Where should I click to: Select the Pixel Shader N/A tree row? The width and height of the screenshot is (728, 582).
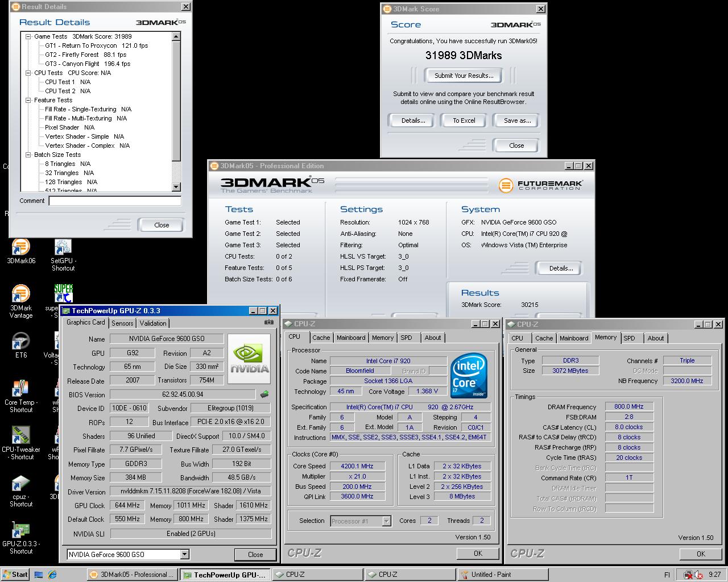pyautogui.click(x=69, y=127)
